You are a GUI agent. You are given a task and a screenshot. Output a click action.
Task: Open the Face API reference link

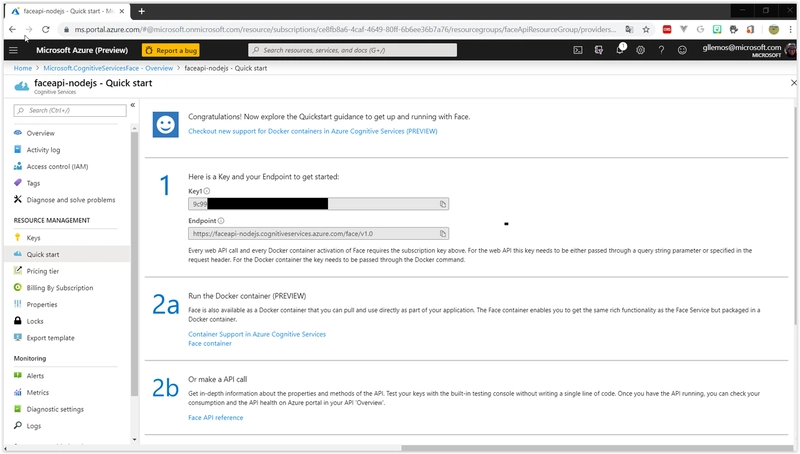point(215,418)
